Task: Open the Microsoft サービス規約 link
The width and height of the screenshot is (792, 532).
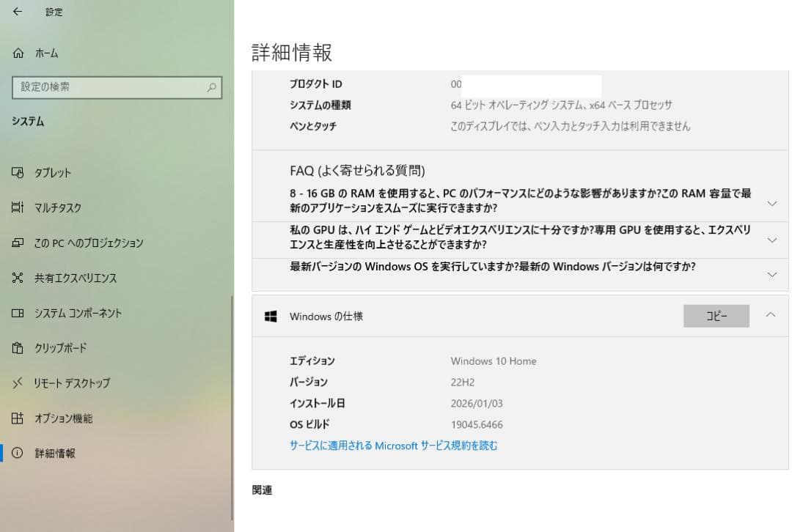Action: (x=396, y=446)
